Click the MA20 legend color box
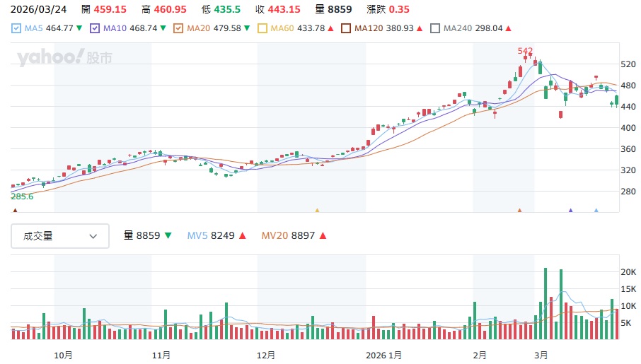The width and height of the screenshot is (641, 364). 178,28
